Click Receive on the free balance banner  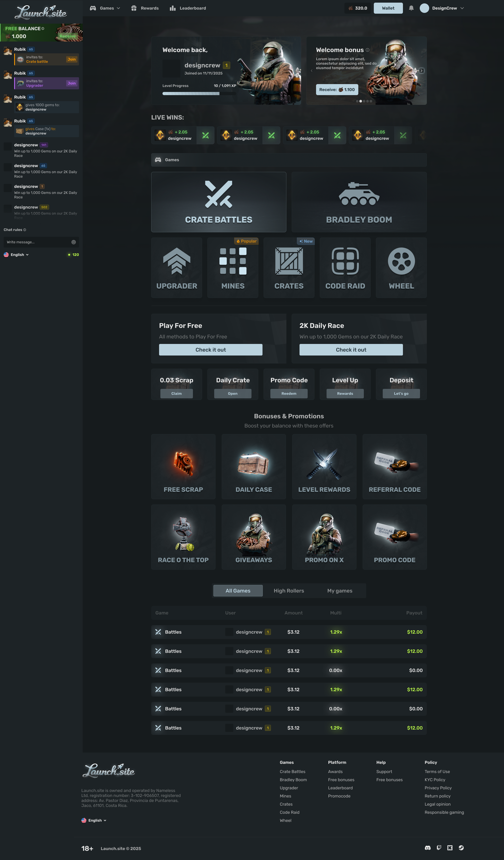click(67, 36)
